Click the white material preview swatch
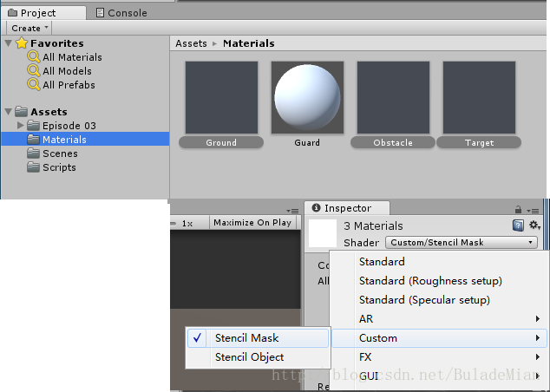The image size is (550, 392). pos(323,233)
